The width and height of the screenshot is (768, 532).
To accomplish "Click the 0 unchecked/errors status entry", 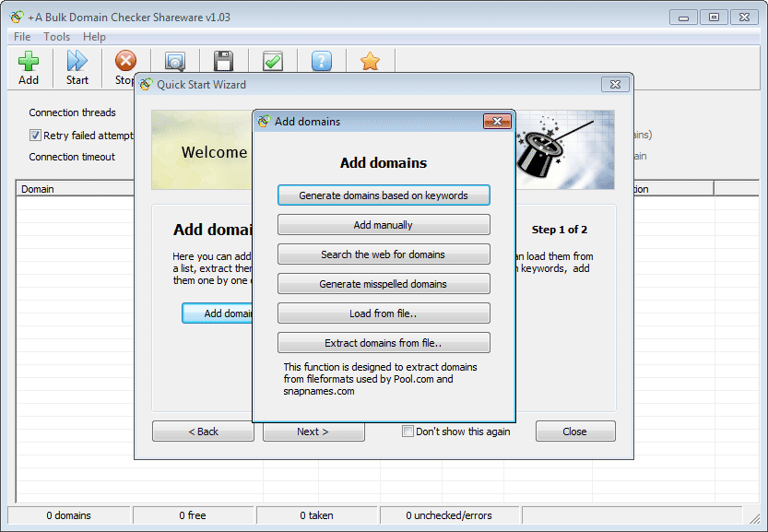I will [x=449, y=515].
